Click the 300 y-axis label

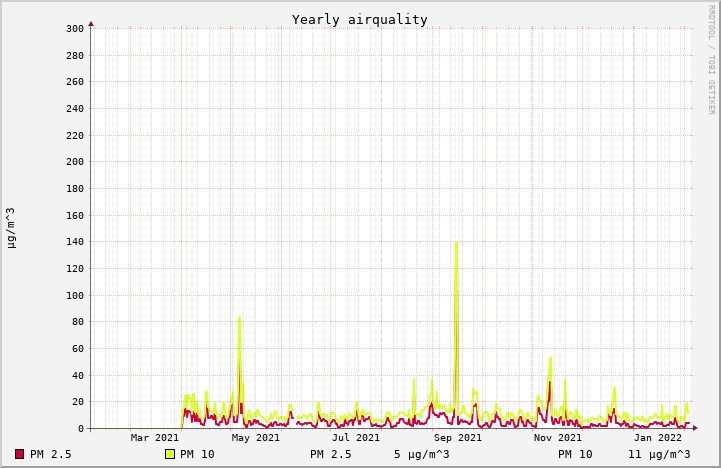point(75,29)
